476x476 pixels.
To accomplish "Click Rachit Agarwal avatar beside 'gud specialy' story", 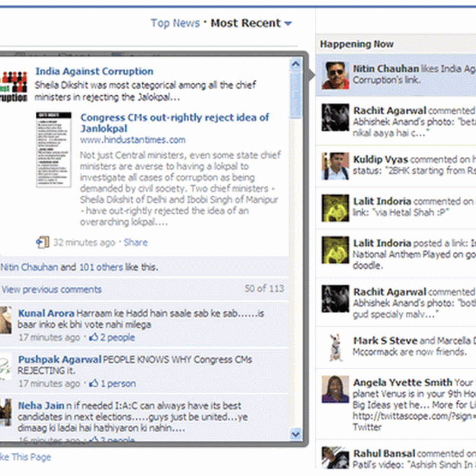I will [x=336, y=299].
